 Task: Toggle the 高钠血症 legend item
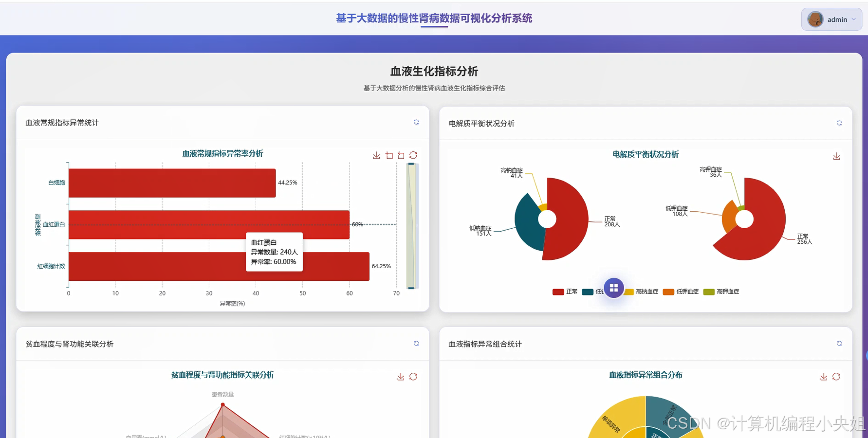pos(641,292)
